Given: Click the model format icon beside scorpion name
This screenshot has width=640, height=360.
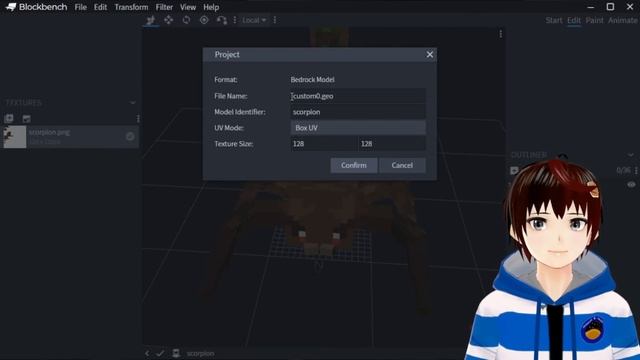Looking at the screenshot, I should coord(176,353).
